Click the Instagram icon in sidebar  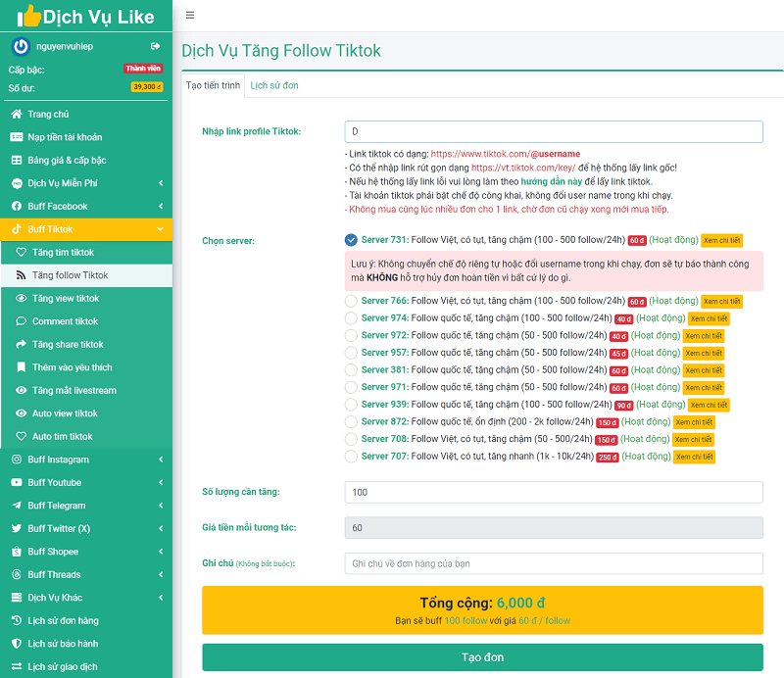point(17,459)
